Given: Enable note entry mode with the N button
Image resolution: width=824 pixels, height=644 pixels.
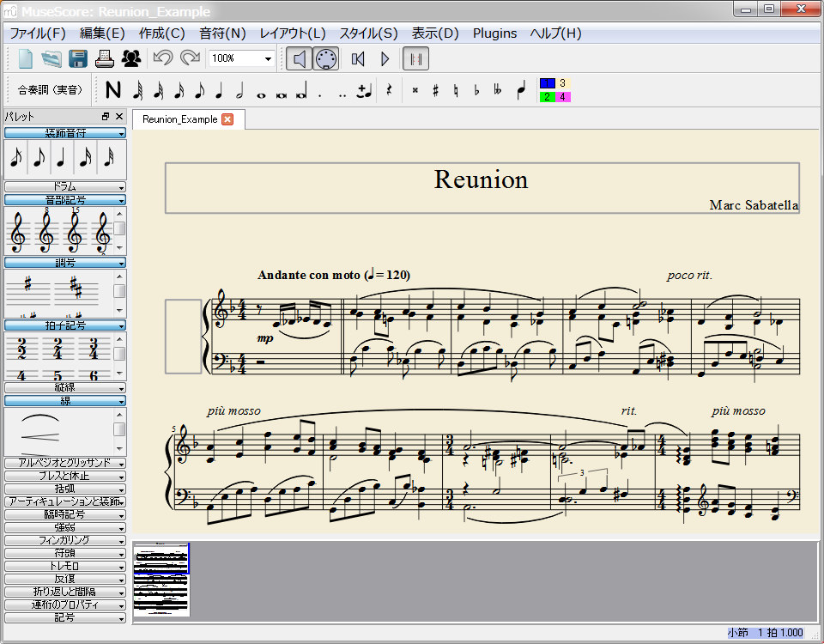Looking at the screenshot, I should tap(113, 90).
